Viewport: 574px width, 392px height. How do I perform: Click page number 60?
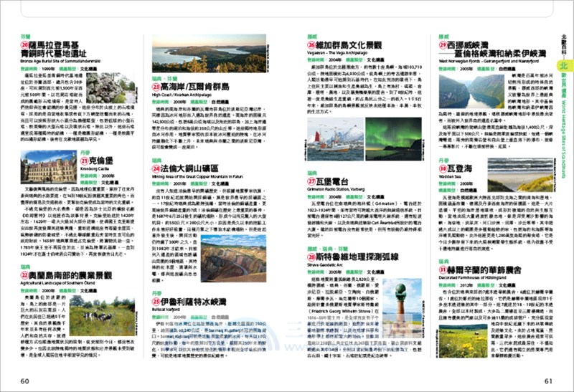coord(25,381)
